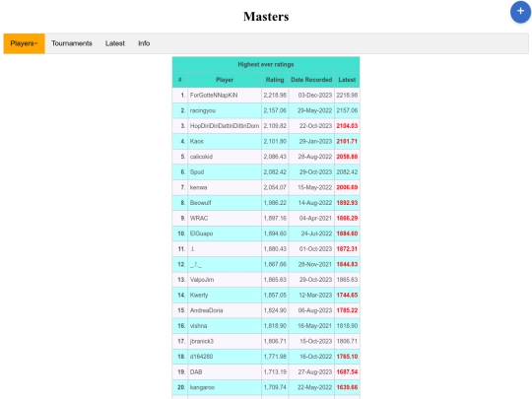Screen dimensions: 532x399
Task: Click date 27-Aug-2023 cell
Action: point(311,371)
